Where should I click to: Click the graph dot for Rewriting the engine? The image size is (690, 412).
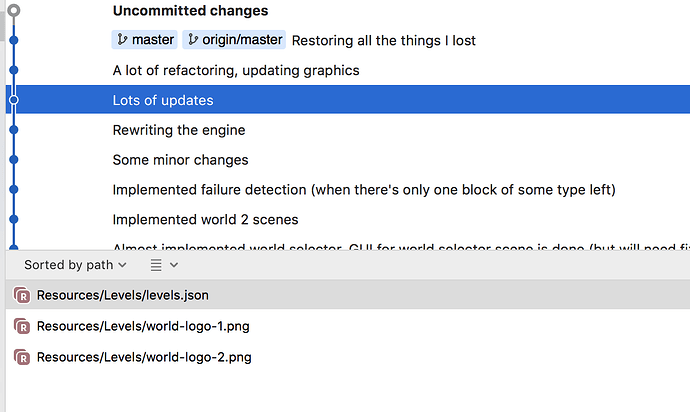coord(13,130)
